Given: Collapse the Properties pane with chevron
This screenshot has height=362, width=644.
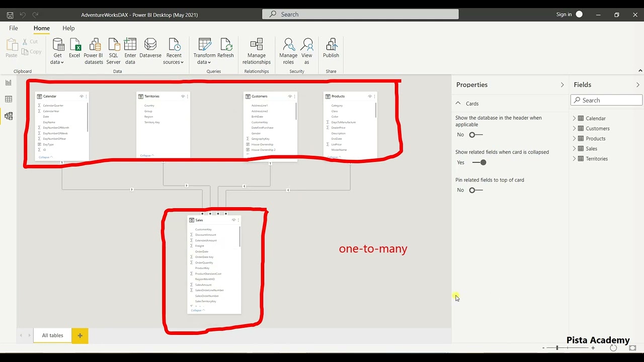Looking at the screenshot, I should (562, 85).
